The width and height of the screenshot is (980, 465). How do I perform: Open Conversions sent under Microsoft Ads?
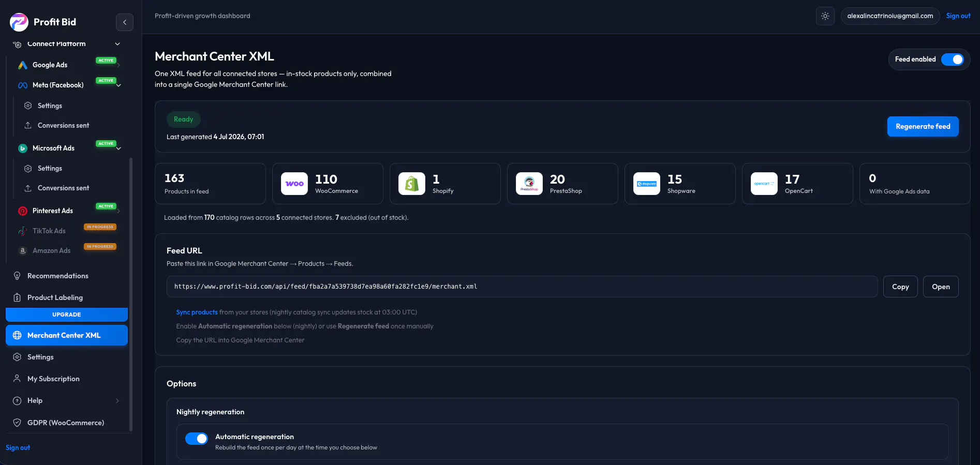pos(63,188)
